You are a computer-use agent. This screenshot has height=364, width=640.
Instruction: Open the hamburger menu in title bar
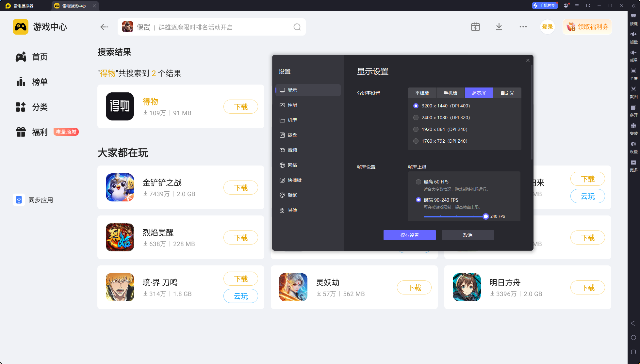point(577,6)
